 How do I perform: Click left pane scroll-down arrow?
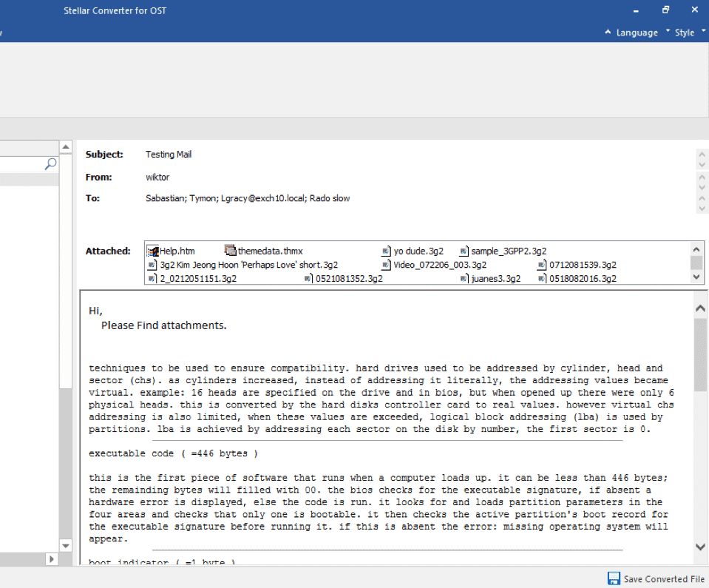click(66, 546)
